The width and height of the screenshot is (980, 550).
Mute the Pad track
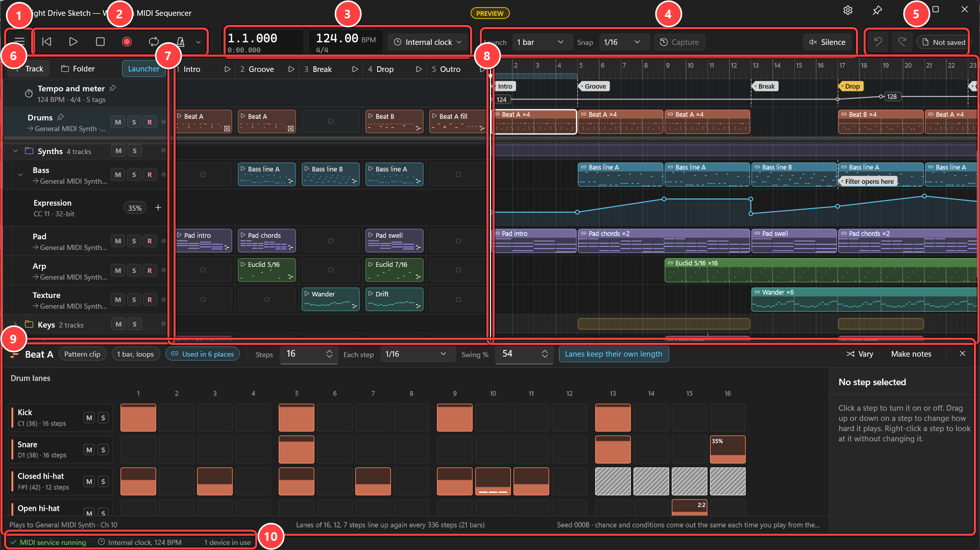coord(118,241)
